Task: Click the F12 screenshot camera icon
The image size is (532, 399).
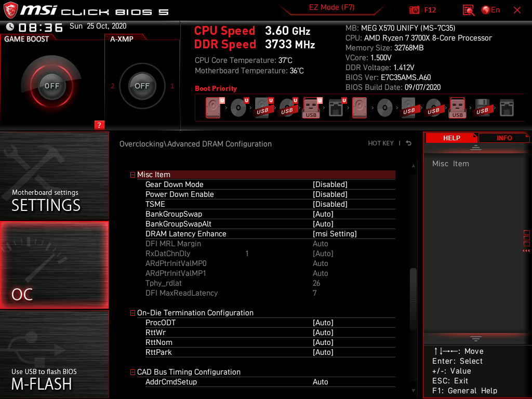Action: pyautogui.click(x=414, y=10)
